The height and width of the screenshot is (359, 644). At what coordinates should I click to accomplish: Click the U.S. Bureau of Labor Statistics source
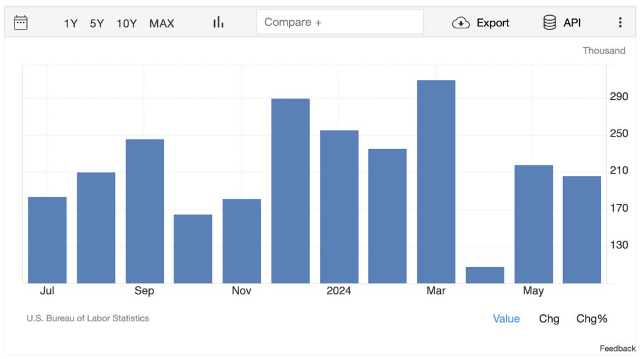coord(88,318)
